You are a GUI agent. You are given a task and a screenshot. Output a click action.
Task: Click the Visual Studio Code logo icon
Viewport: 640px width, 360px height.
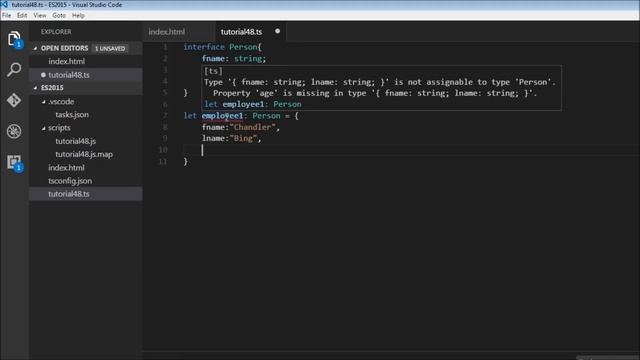(4, 4)
